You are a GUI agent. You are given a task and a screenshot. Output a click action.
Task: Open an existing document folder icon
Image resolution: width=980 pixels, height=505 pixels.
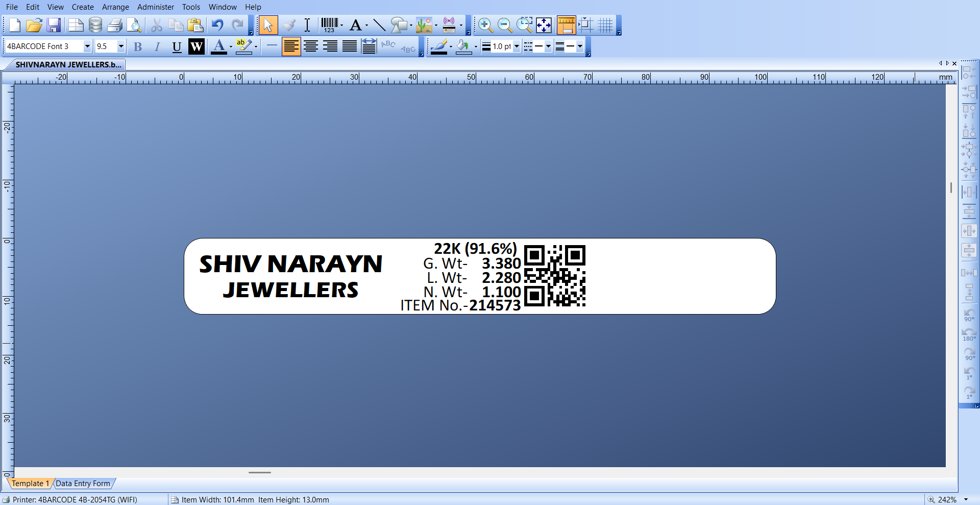[34, 25]
